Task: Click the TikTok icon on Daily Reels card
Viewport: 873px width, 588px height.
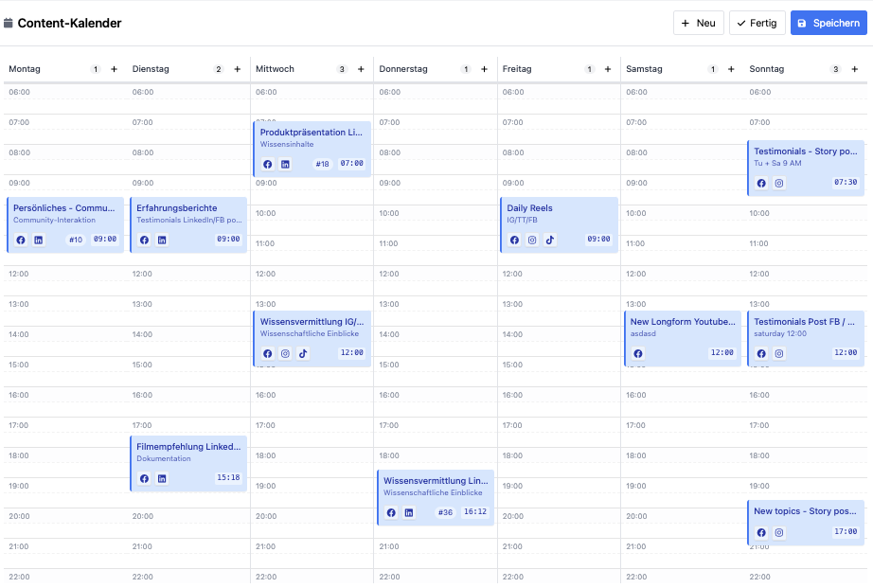Action: [x=550, y=240]
